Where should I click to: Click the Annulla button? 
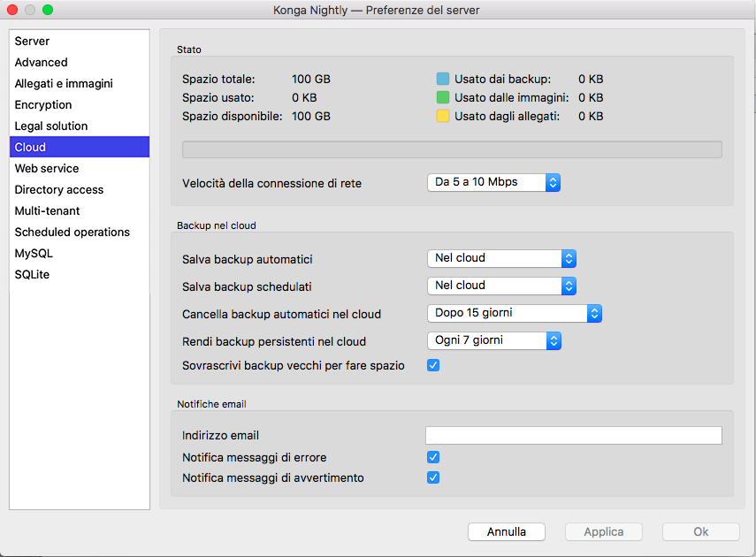506,531
